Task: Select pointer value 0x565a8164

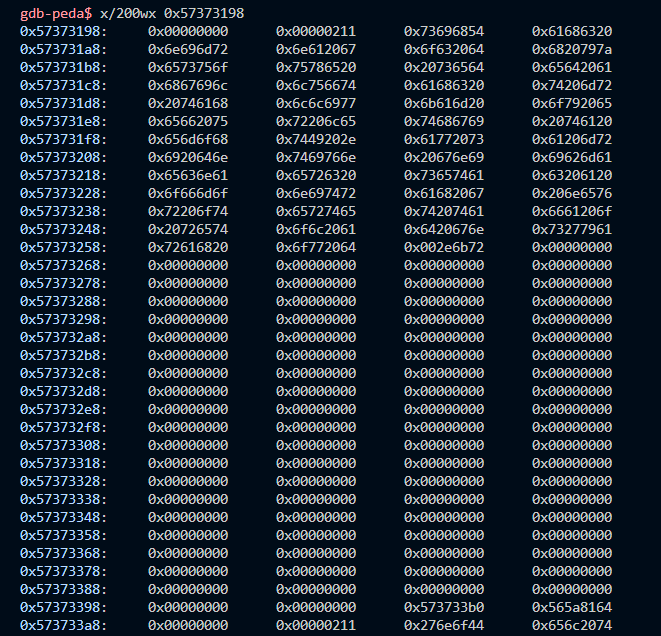Action: tap(572, 607)
